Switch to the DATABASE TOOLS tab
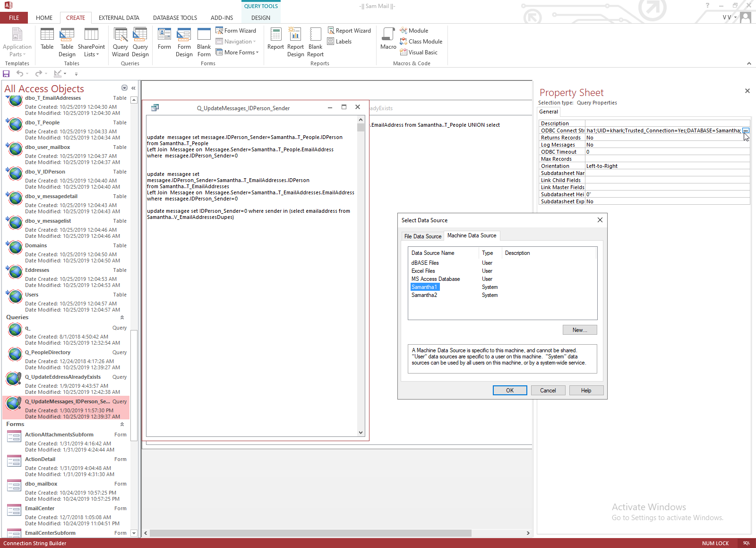This screenshot has height=548, width=756. click(175, 18)
